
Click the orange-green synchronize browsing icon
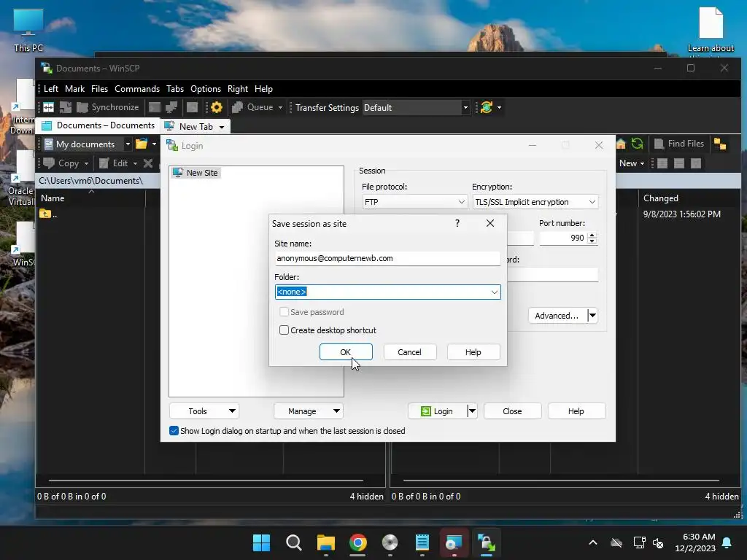coord(487,108)
